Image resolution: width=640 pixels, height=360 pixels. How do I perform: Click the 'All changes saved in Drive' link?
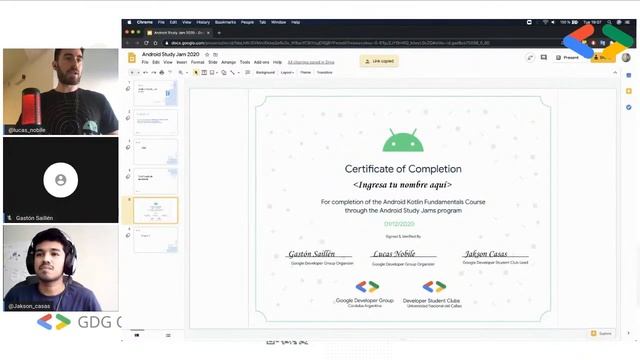311,62
